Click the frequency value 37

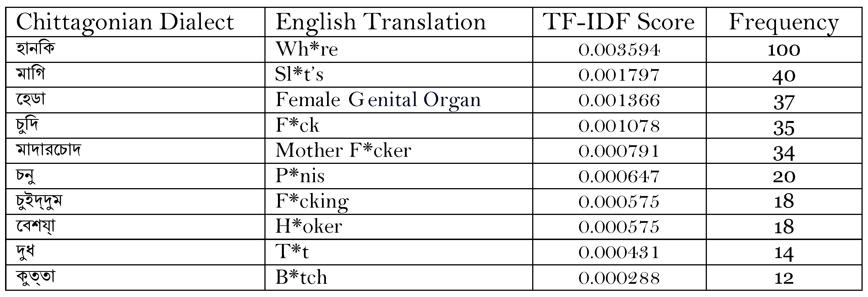784,101
